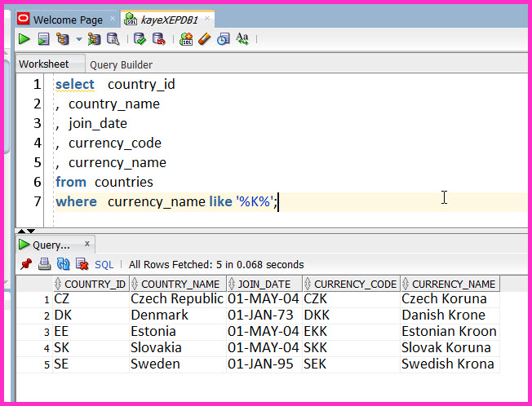The height and width of the screenshot is (406, 532).
Task: Open the Explain Plan dropdown arrow
Action: [78, 39]
